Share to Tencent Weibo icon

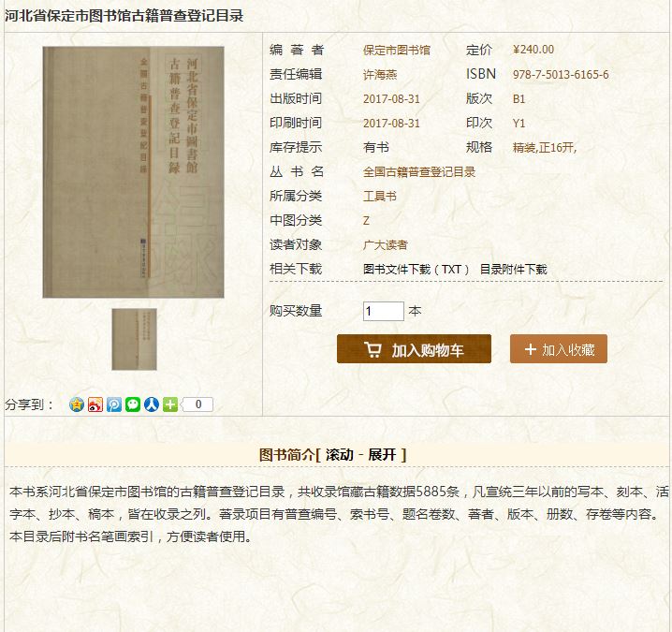pos(114,404)
